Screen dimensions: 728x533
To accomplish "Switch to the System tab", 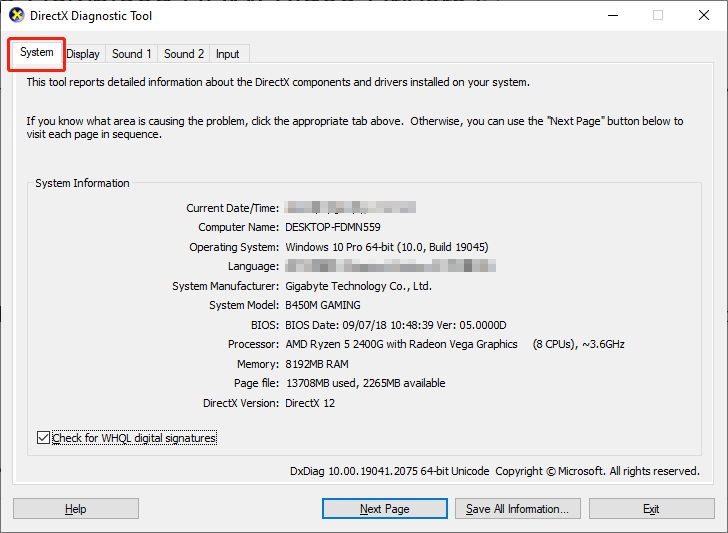I will click(x=37, y=52).
